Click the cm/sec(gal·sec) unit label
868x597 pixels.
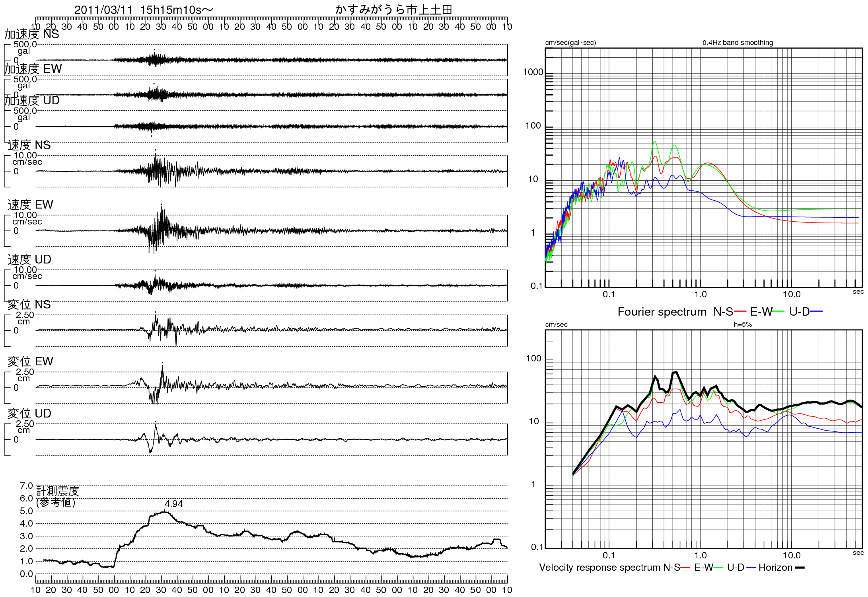(x=570, y=43)
